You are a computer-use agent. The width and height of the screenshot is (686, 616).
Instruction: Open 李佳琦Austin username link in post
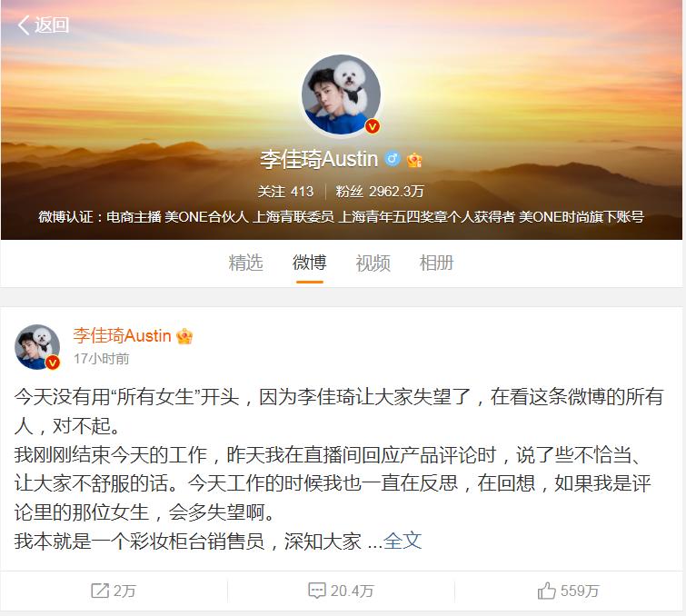pos(122,335)
